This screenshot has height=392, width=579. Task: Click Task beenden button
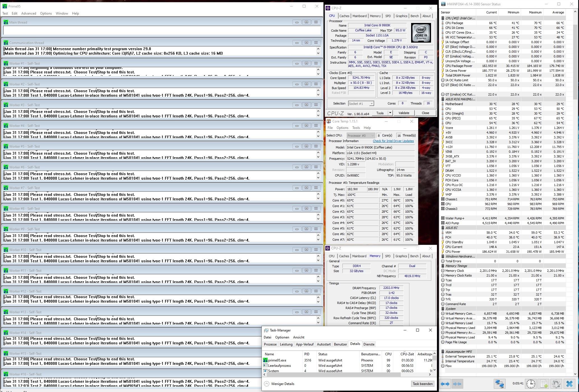[423, 384]
